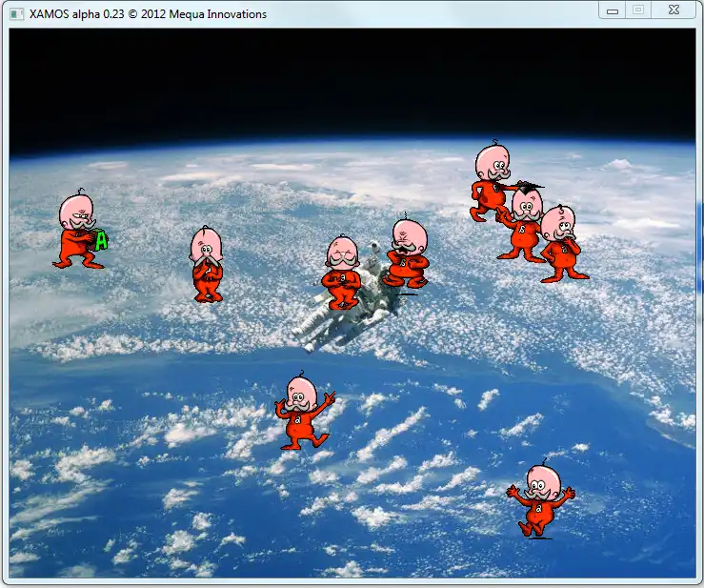Click the character with both arms raised
Screen dimensions: 704x588
click(540, 498)
